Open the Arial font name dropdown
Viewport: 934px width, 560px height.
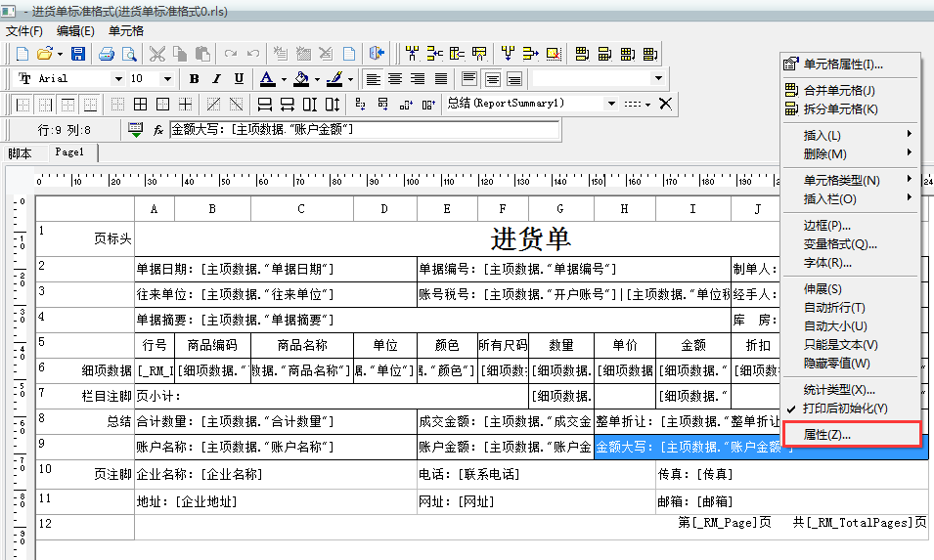pos(118,78)
